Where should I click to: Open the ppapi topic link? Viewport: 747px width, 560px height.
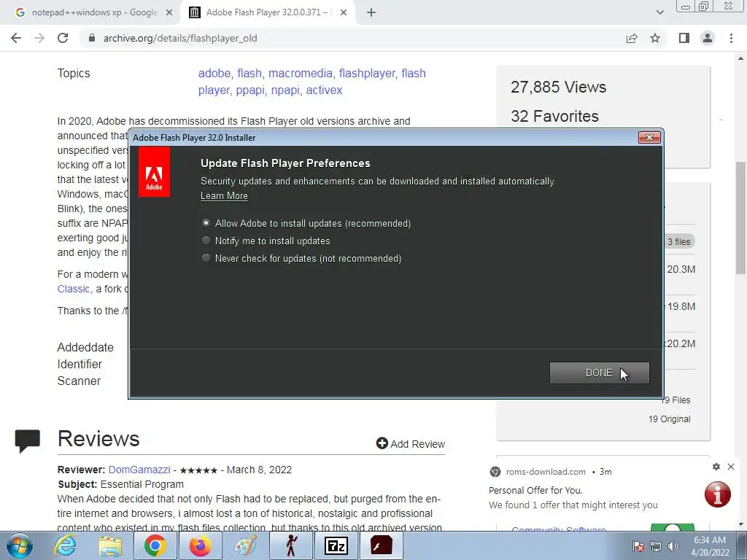[x=250, y=90]
